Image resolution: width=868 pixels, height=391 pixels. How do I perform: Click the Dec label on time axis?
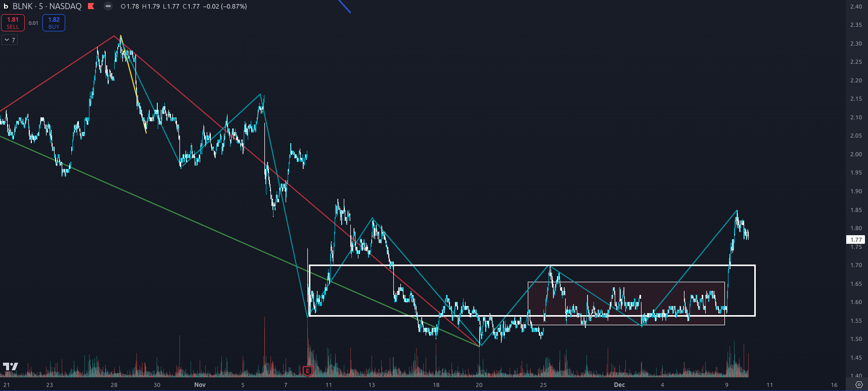tap(619, 385)
